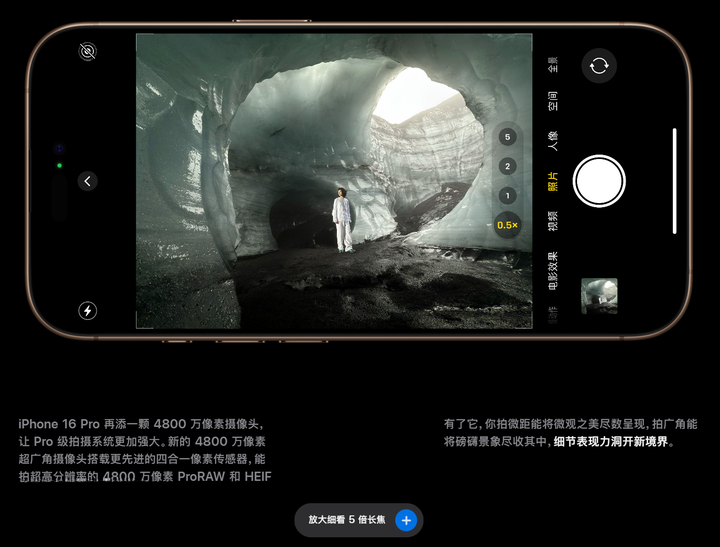720x547 pixels.
Task: Tap the white shutter button
Action: click(599, 181)
